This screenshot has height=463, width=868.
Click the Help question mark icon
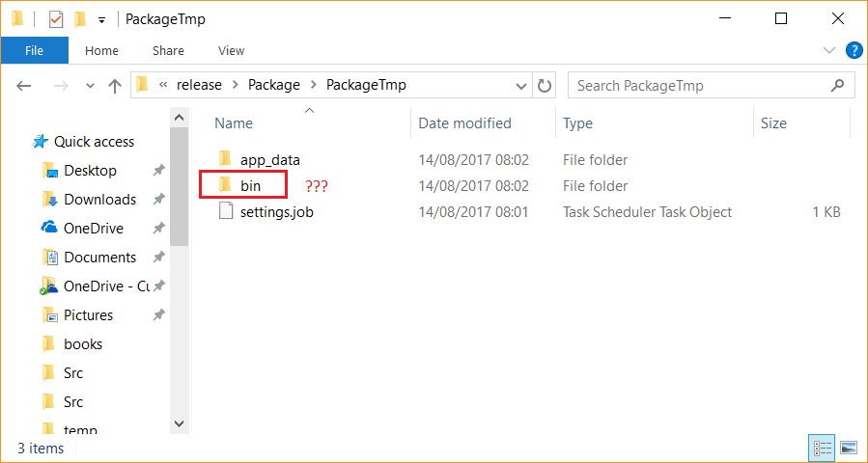click(854, 50)
